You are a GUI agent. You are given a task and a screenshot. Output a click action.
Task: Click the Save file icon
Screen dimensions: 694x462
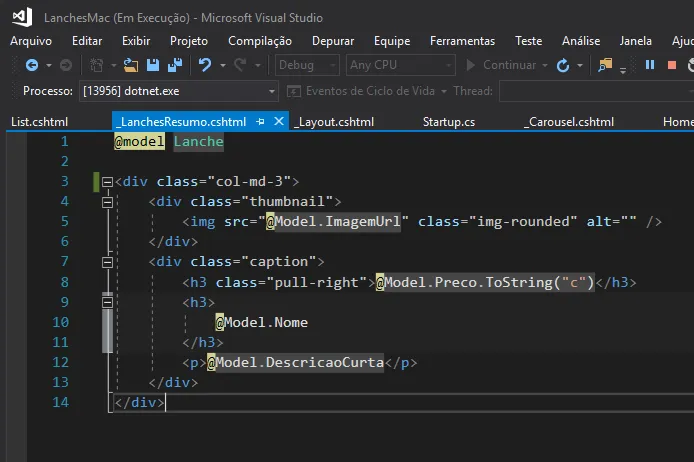pos(153,65)
